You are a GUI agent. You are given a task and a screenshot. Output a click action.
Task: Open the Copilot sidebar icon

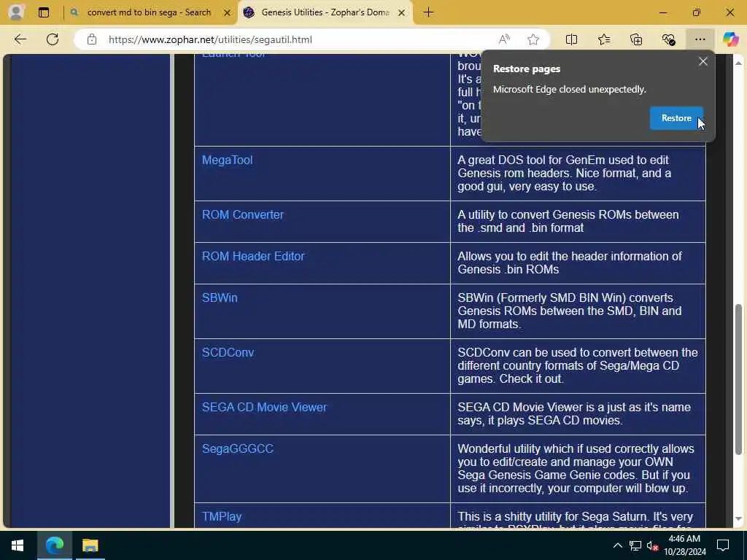point(730,39)
